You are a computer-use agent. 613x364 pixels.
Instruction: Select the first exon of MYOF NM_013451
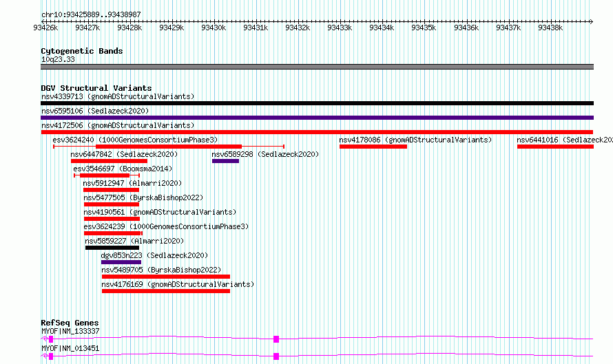point(51,356)
